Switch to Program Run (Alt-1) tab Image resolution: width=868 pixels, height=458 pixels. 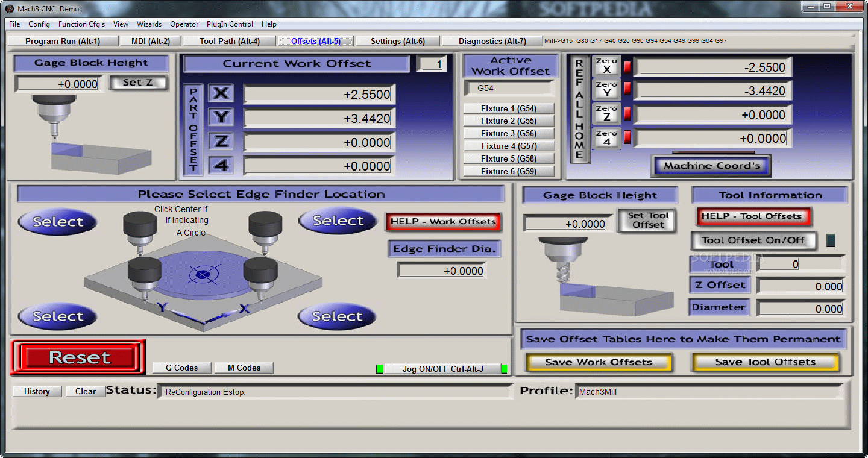tap(63, 41)
